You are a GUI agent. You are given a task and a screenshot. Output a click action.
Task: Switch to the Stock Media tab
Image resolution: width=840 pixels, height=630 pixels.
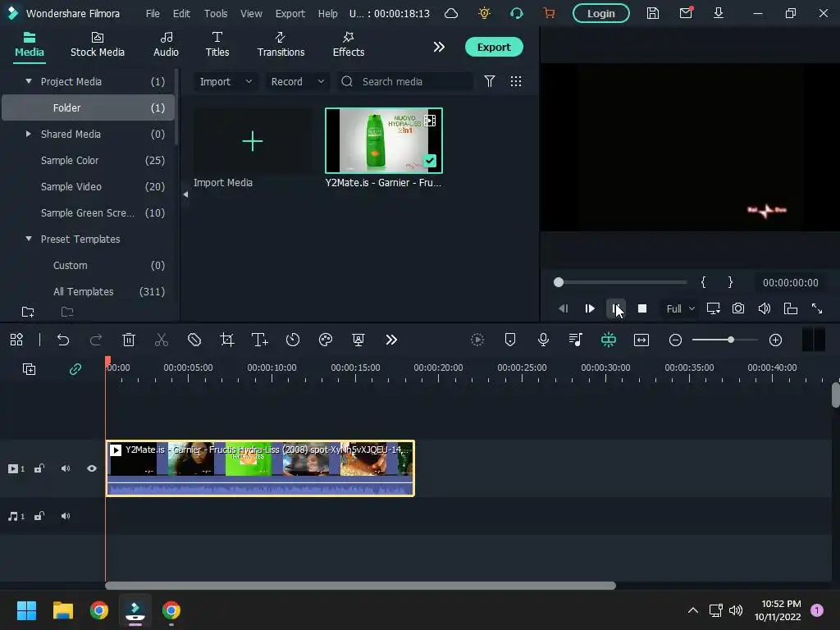(x=98, y=44)
